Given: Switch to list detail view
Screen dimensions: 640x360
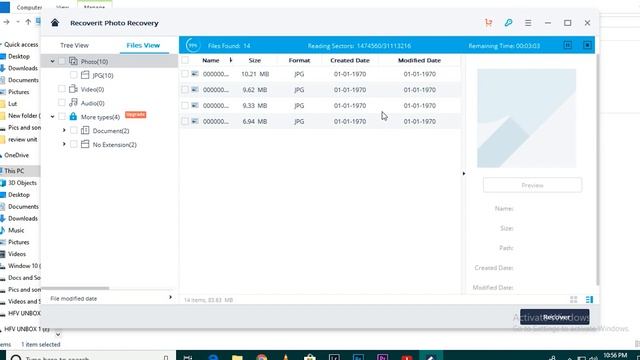Looking at the screenshot, I should coord(589,300).
